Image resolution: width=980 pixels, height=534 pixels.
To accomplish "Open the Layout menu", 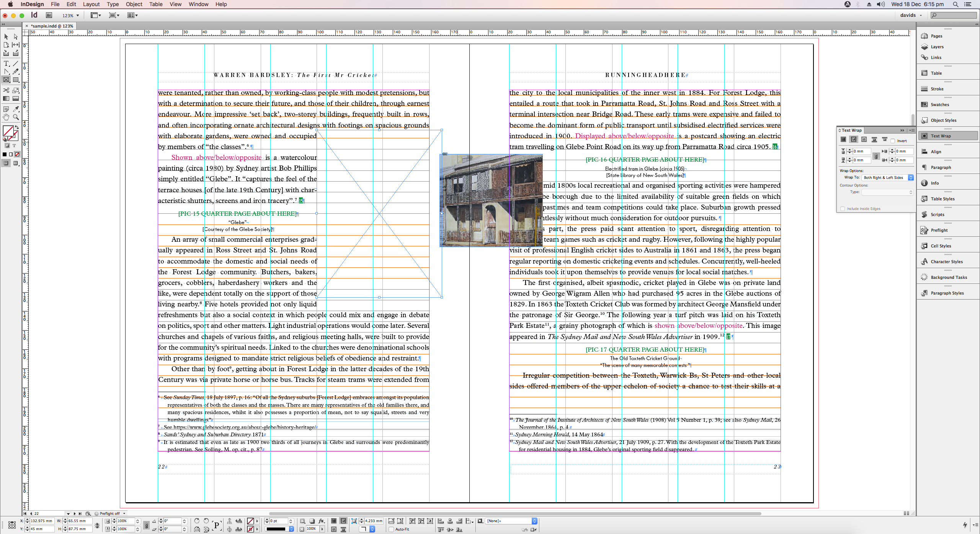I will point(91,4).
